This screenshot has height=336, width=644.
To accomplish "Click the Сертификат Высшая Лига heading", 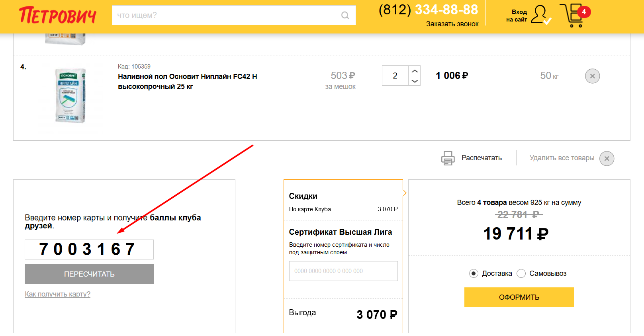I will (x=341, y=232).
